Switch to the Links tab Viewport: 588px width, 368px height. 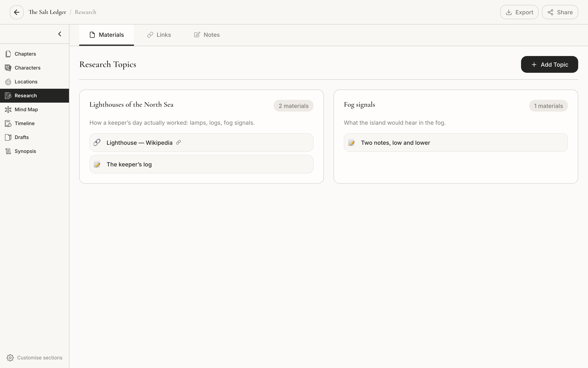click(x=159, y=35)
